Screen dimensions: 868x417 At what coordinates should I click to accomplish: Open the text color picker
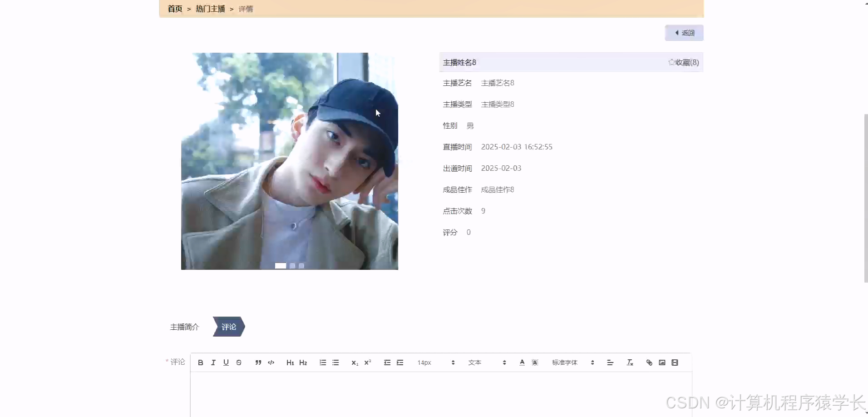[522, 362]
